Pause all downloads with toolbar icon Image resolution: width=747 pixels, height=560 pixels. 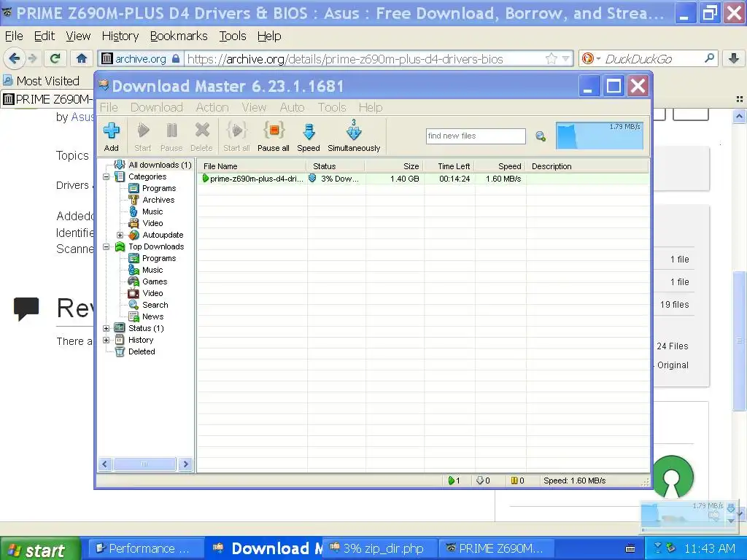point(274,136)
